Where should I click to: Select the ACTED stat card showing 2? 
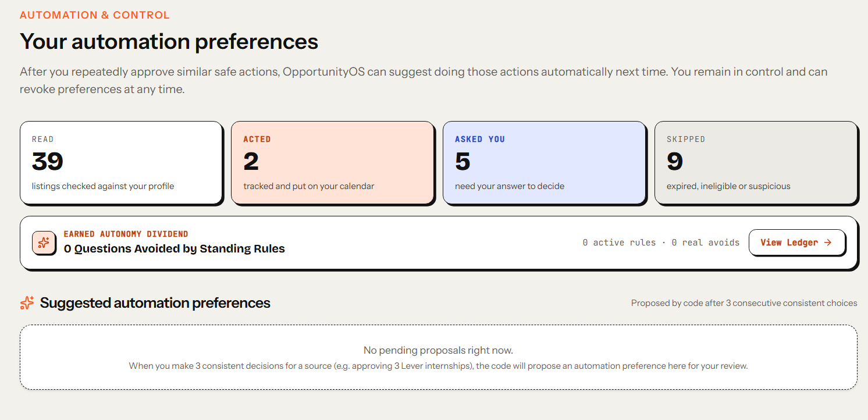[x=333, y=163]
